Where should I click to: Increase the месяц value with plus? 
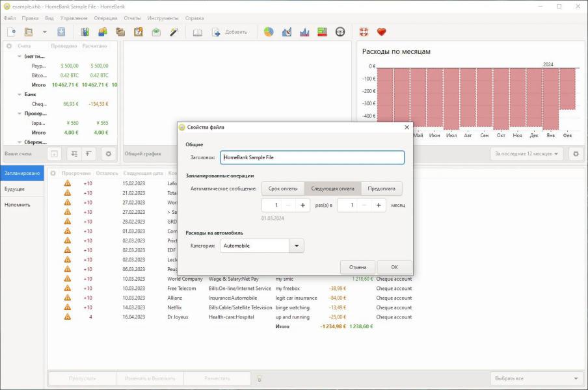tap(379, 205)
